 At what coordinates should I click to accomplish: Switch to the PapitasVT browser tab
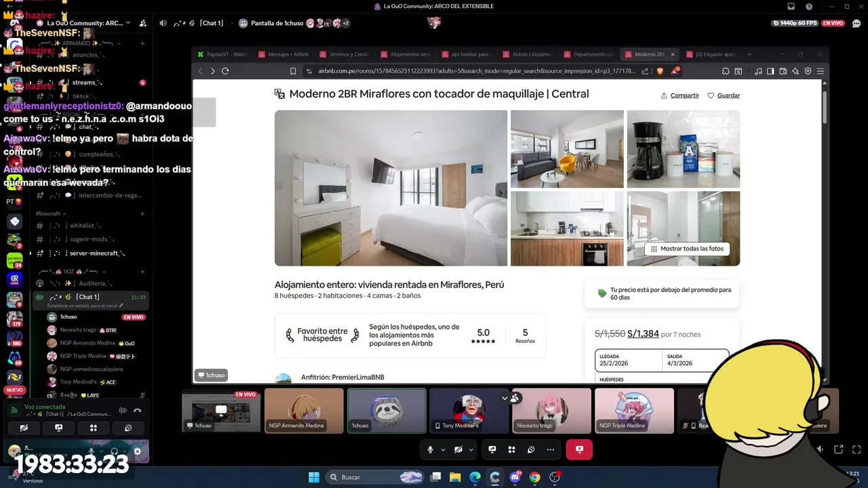point(223,54)
